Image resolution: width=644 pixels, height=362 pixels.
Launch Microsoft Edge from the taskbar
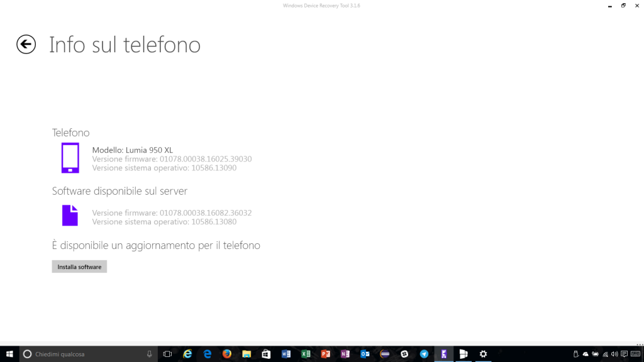pyautogui.click(x=207, y=354)
